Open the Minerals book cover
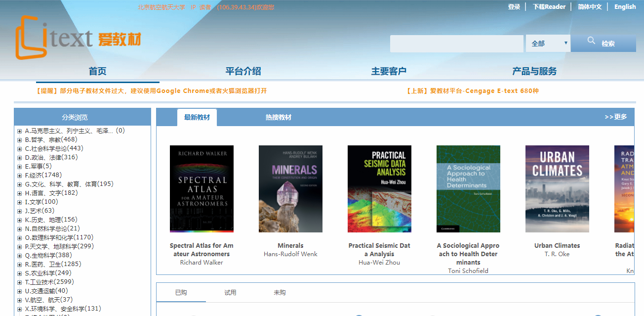The height and width of the screenshot is (316, 644). (x=290, y=189)
